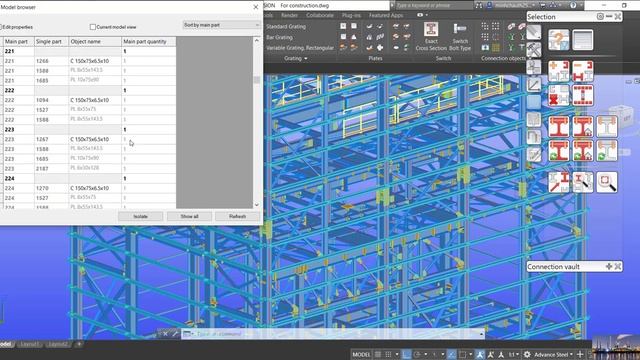This screenshot has width=640, height=360.
Task: Select single part 2187 row
Action: click(x=90, y=169)
